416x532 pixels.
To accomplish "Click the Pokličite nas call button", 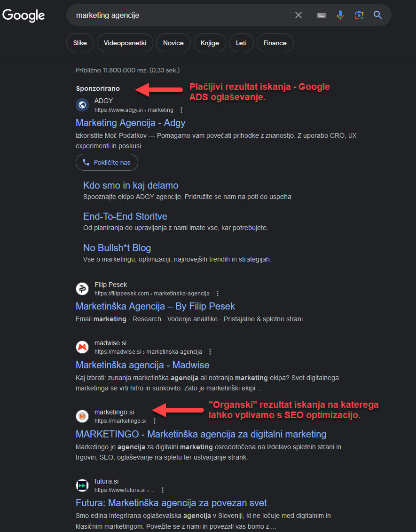I will point(107,163).
